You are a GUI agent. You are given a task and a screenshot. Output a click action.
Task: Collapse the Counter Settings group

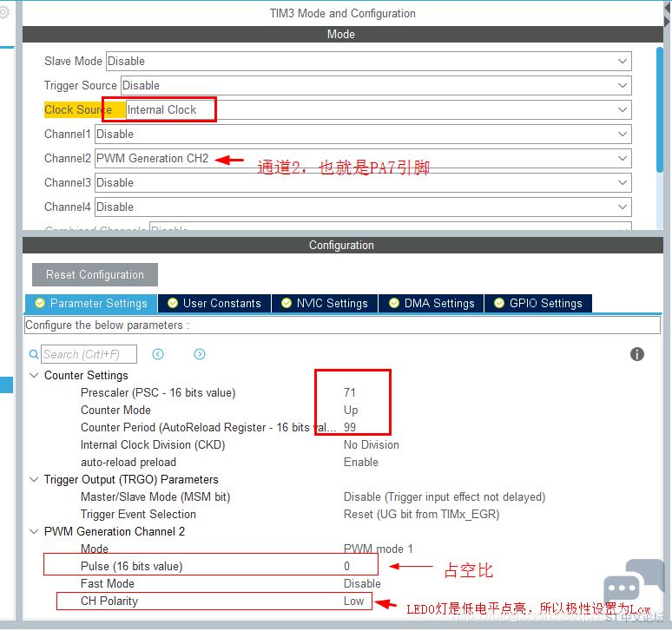point(34,375)
